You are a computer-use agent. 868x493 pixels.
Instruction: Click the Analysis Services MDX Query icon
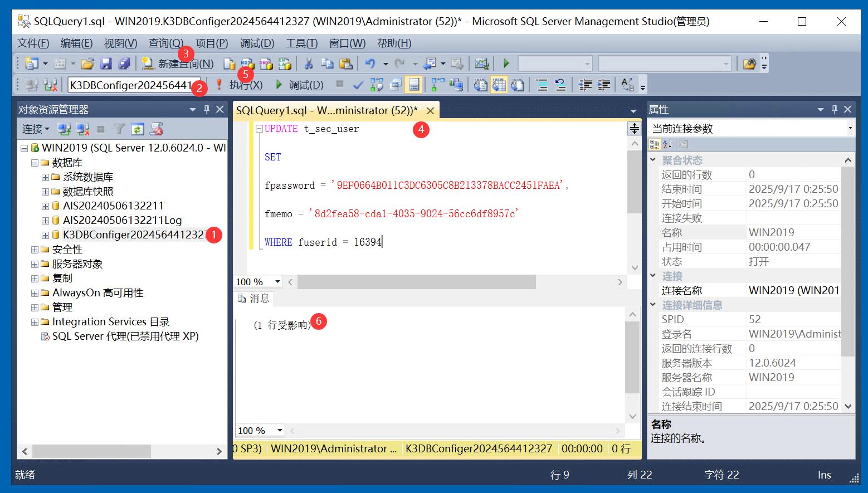coord(247,64)
